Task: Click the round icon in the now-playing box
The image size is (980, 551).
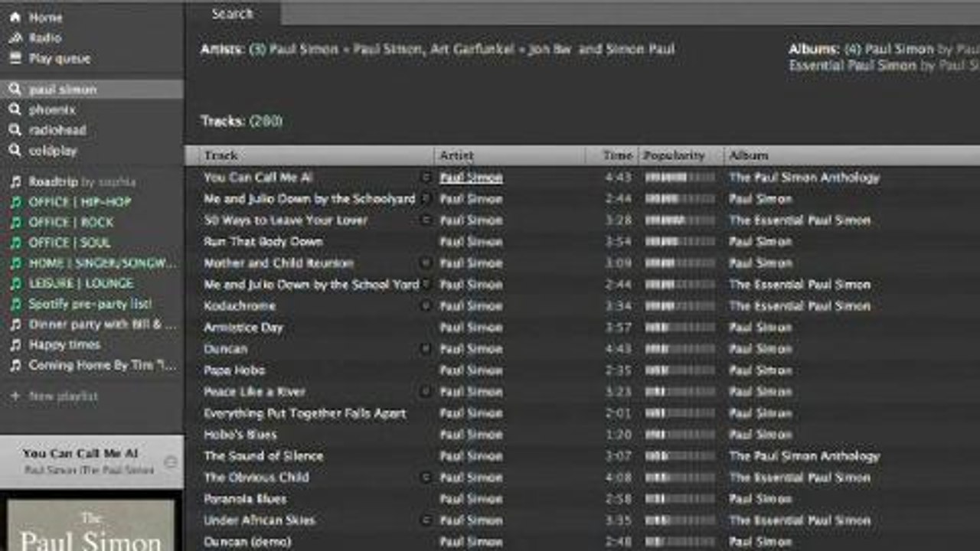Action: click(x=171, y=462)
